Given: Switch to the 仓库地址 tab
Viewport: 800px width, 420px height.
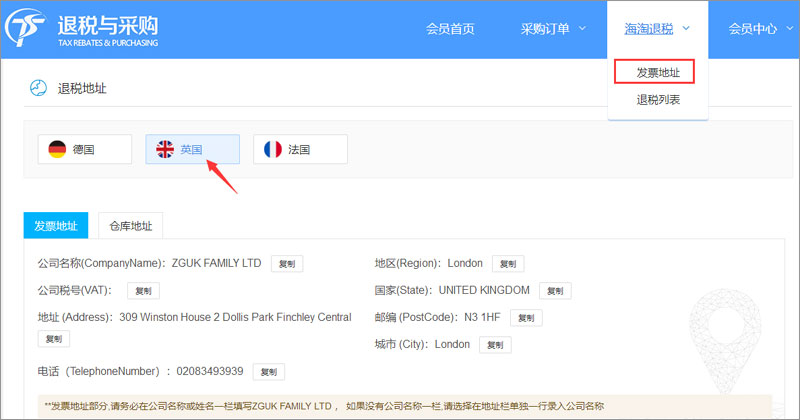Looking at the screenshot, I should coord(130,226).
